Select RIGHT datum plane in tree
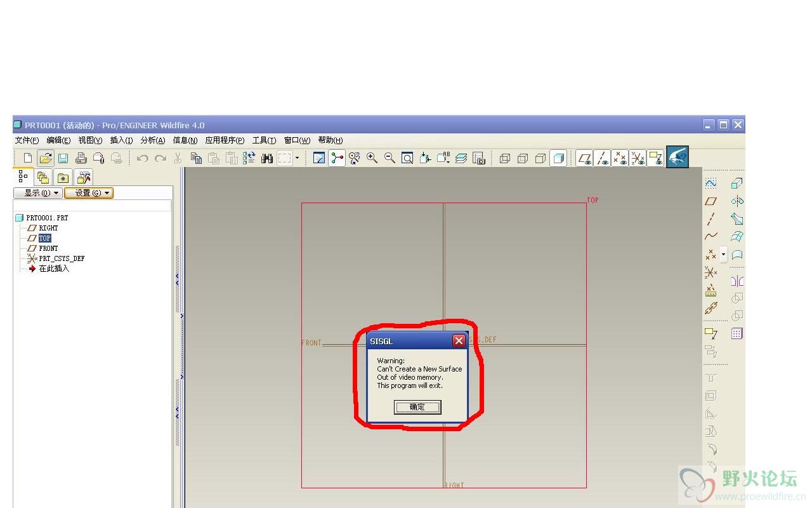 [43, 228]
